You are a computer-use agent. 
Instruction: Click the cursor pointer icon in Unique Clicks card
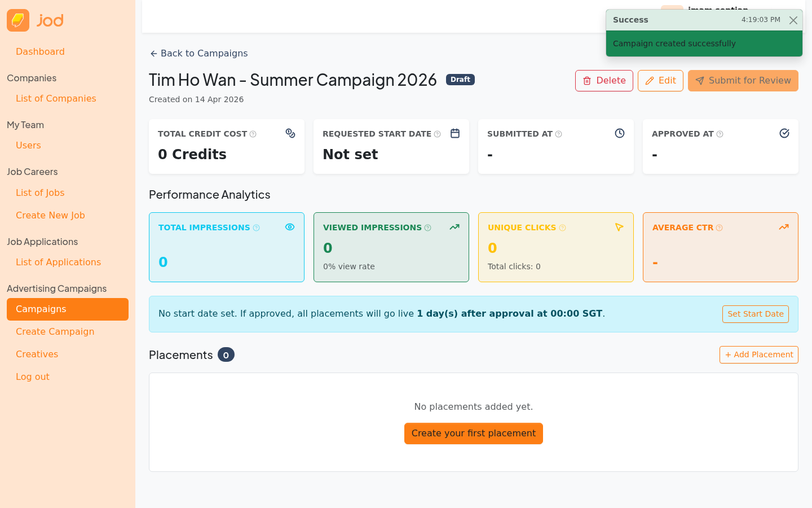pyautogui.click(x=619, y=227)
